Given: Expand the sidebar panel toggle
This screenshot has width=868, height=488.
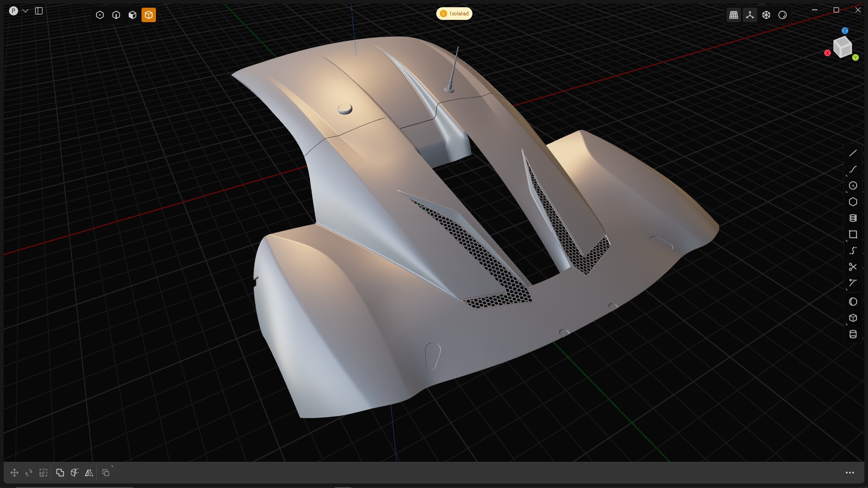Looking at the screenshot, I should (39, 11).
